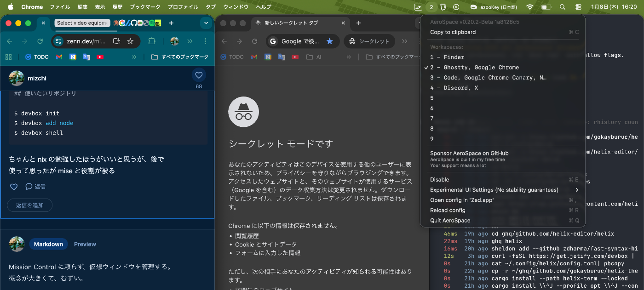Open Google Translate bookmark in left Chrome window
This screenshot has width=644, height=290.
point(86,57)
